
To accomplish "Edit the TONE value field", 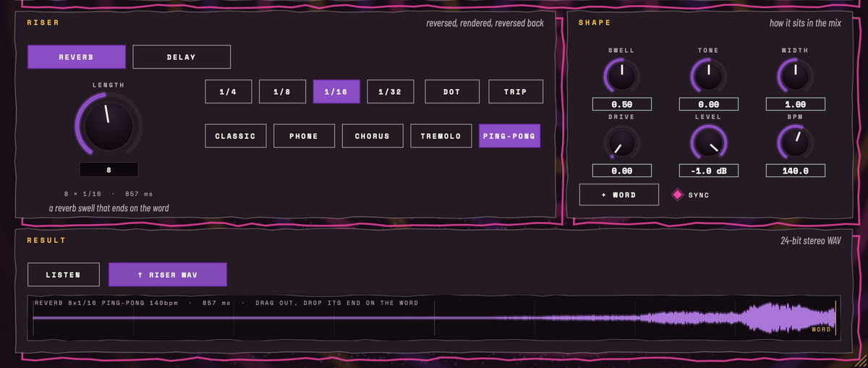I will click(708, 104).
